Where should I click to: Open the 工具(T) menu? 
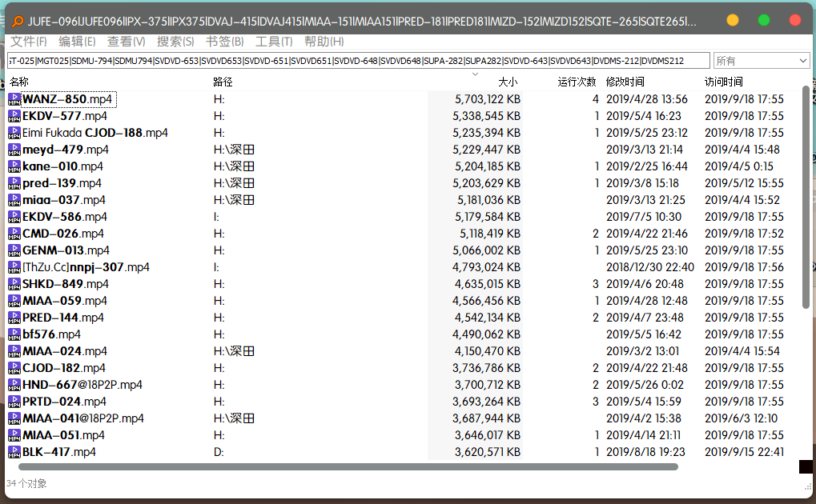tap(276, 41)
